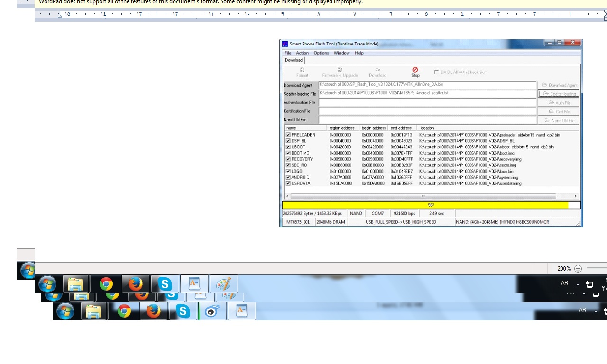Viewport: 607px width, 364px height.
Task: Click the 'region address' column header
Action: point(343,128)
